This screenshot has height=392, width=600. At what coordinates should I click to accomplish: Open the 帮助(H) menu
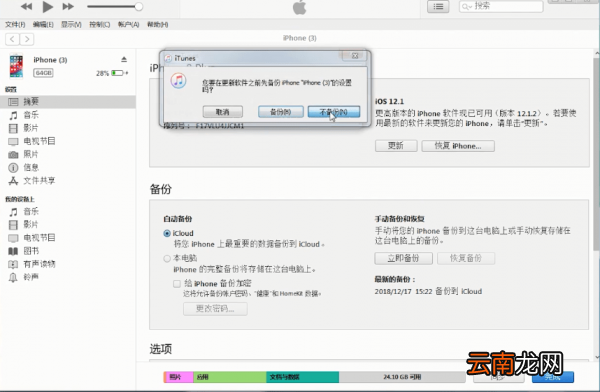point(157,24)
